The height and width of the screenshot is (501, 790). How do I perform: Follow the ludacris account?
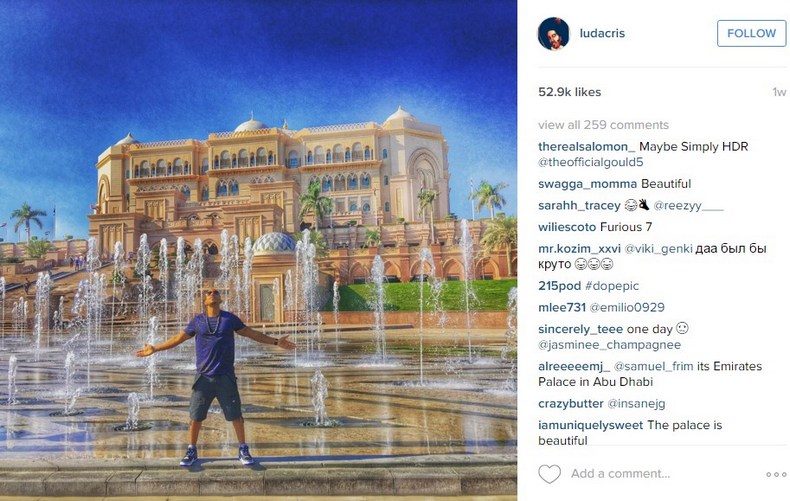(x=751, y=33)
